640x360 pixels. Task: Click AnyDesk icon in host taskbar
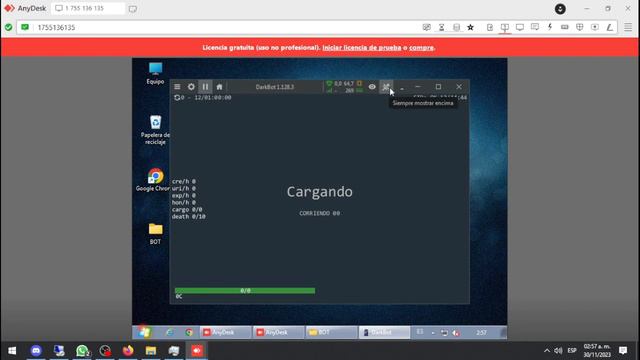tap(197, 351)
